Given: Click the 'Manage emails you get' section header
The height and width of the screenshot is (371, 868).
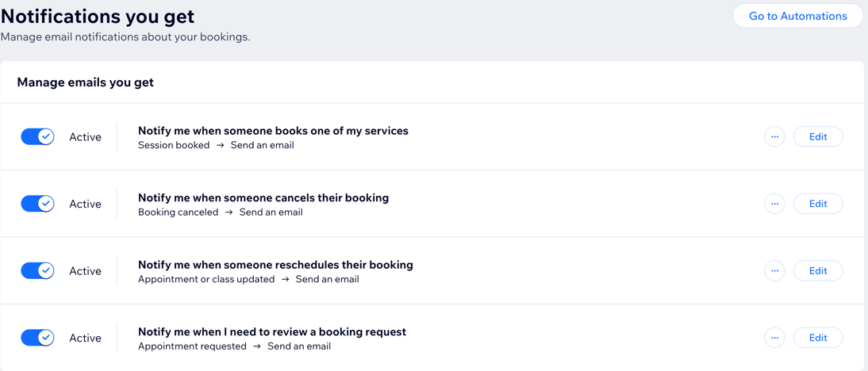Looking at the screenshot, I should click(86, 82).
